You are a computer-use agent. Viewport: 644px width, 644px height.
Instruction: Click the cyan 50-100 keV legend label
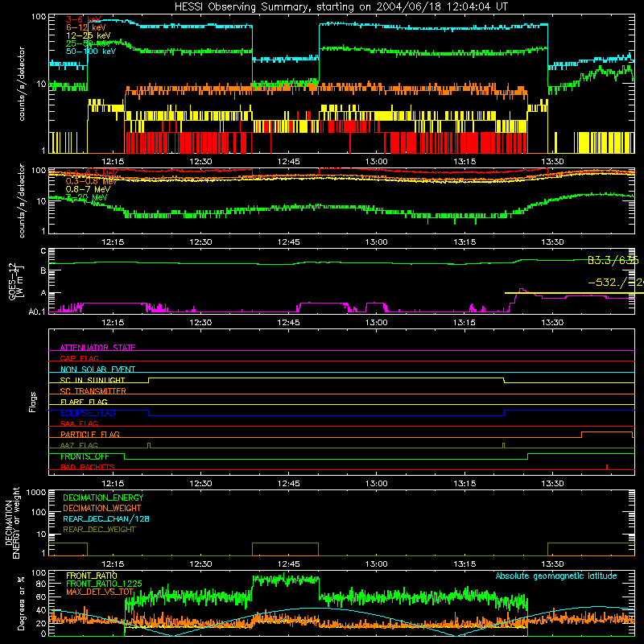[91, 52]
